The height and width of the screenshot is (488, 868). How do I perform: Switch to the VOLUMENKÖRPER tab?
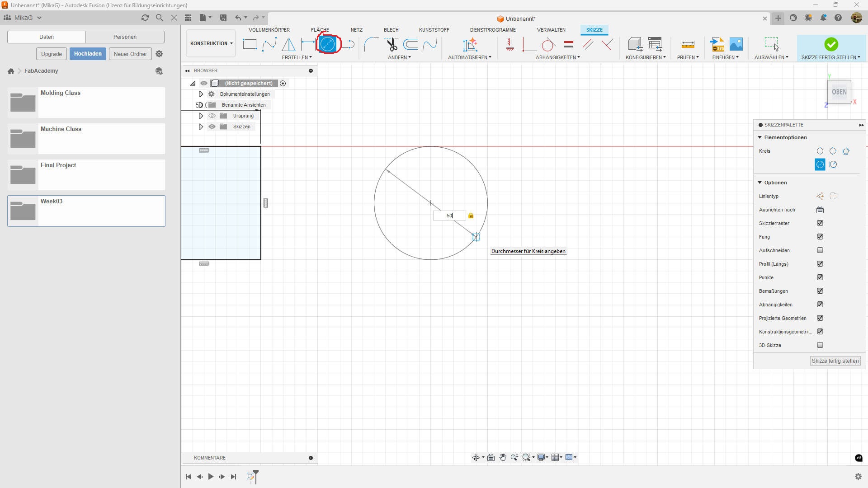tap(269, 30)
